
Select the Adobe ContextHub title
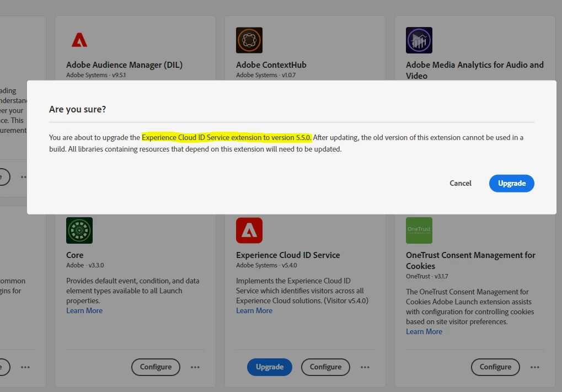[x=271, y=65]
